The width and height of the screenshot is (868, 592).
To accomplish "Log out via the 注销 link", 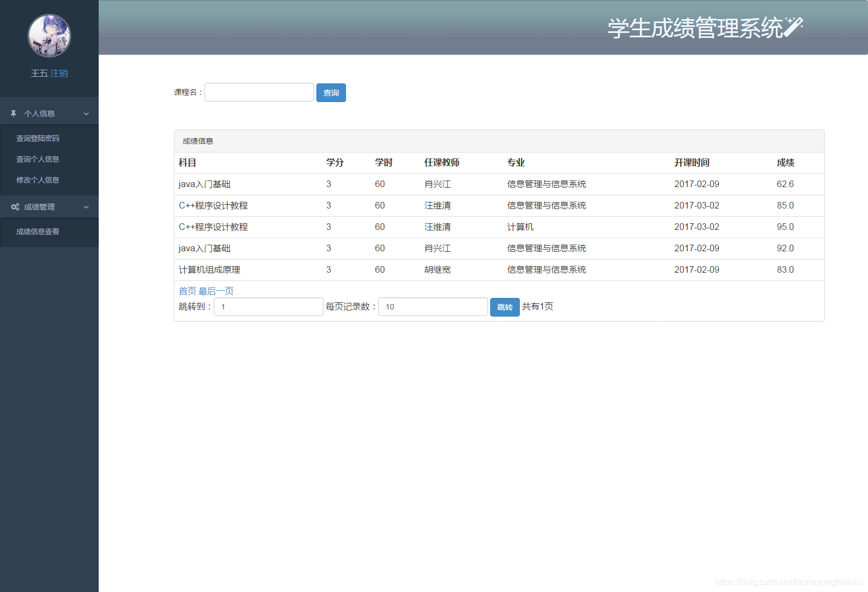I will pos(59,73).
